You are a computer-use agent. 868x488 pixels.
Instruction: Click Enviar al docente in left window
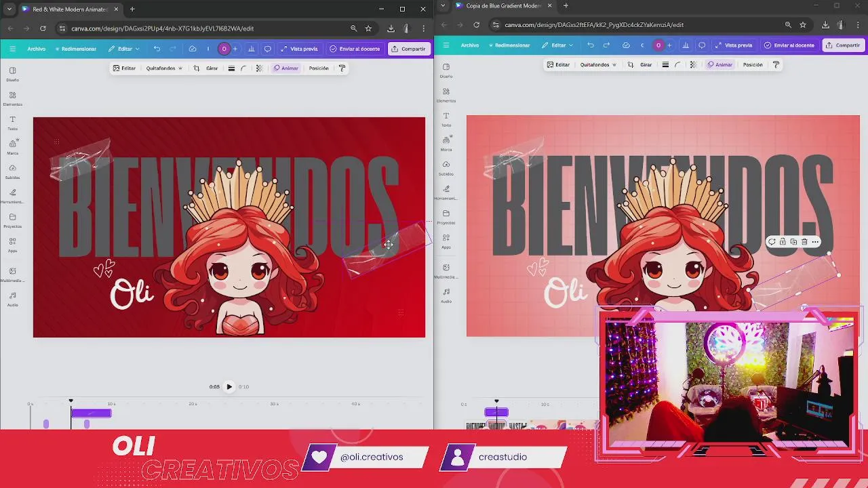(355, 49)
